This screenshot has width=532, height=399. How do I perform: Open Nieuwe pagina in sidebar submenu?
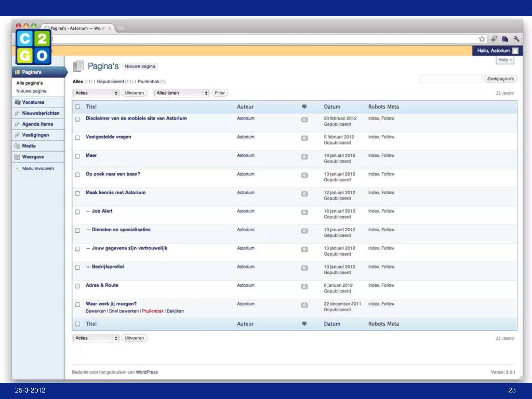pos(31,91)
